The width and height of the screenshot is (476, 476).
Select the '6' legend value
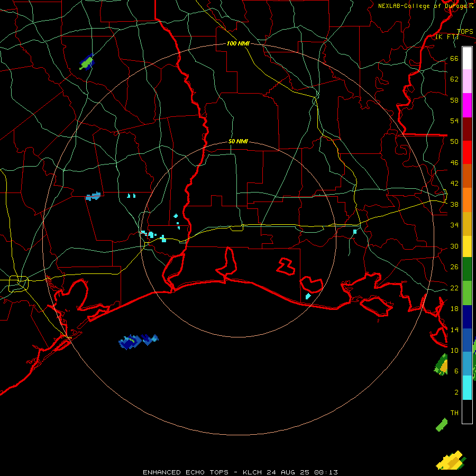point(456,371)
